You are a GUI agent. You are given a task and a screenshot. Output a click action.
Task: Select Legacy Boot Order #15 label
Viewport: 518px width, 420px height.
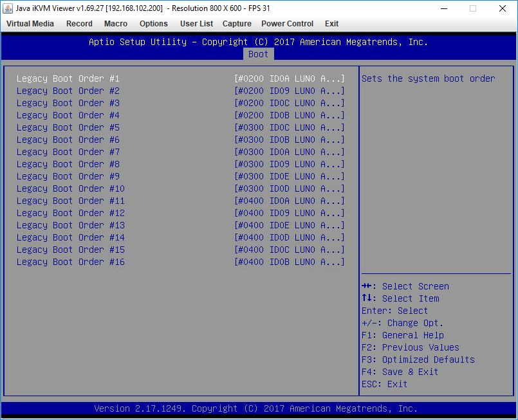click(x=71, y=250)
